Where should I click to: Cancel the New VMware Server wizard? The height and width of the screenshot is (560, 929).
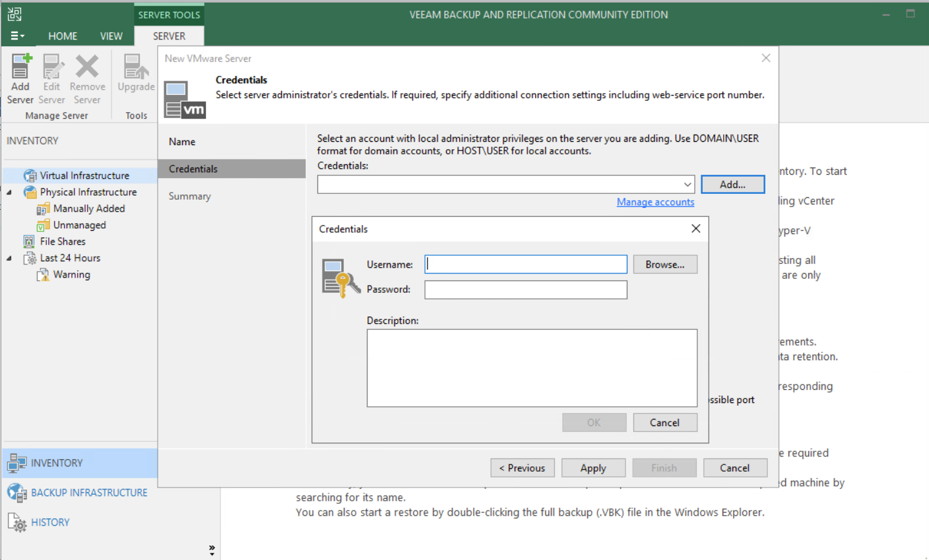pos(735,468)
